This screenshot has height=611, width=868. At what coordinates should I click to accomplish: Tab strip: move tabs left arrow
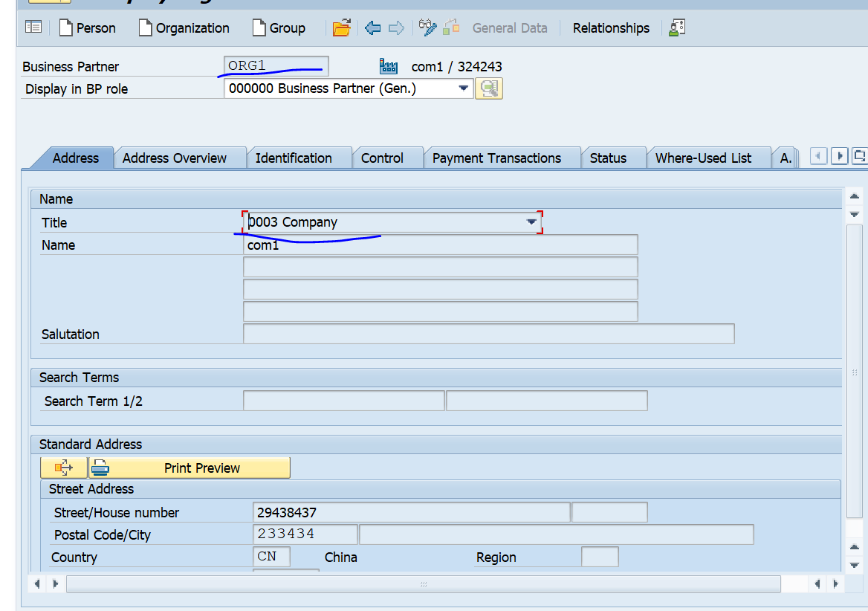pyautogui.click(x=818, y=156)
